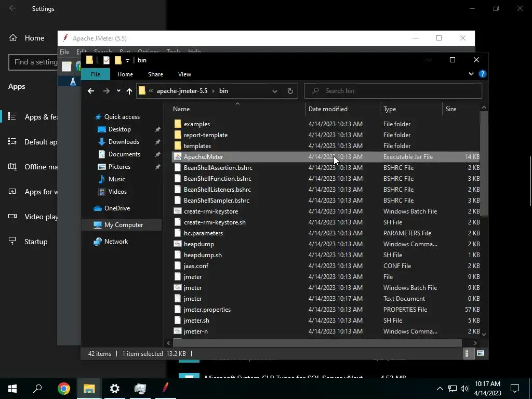Viewport: 532px width, 399px height.
Task: Click the JMeter feather taskbar icon
Action: click(166, 389)
